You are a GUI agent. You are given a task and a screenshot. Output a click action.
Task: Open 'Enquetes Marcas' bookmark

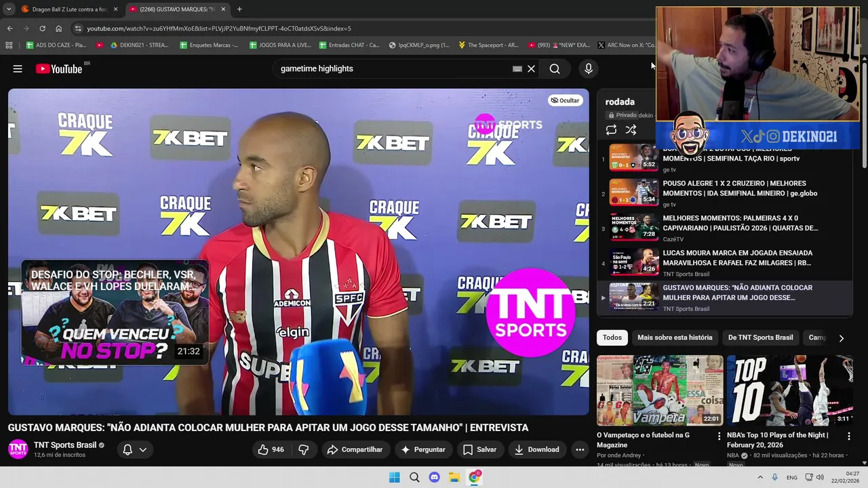click(210, 45)
